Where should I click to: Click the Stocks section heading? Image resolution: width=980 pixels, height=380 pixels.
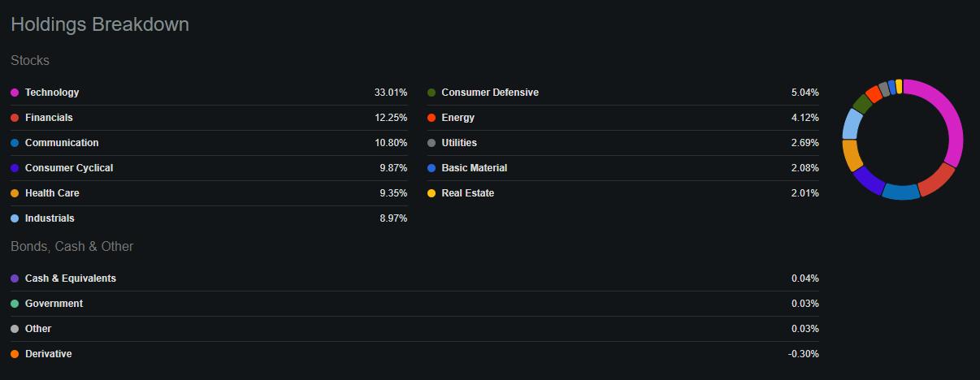pos(30,60)
